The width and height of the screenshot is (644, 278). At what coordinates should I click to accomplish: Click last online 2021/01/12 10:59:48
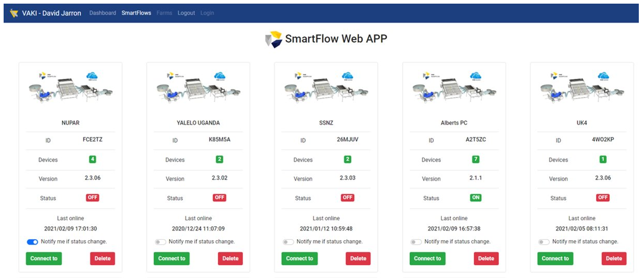pos(326,229)
